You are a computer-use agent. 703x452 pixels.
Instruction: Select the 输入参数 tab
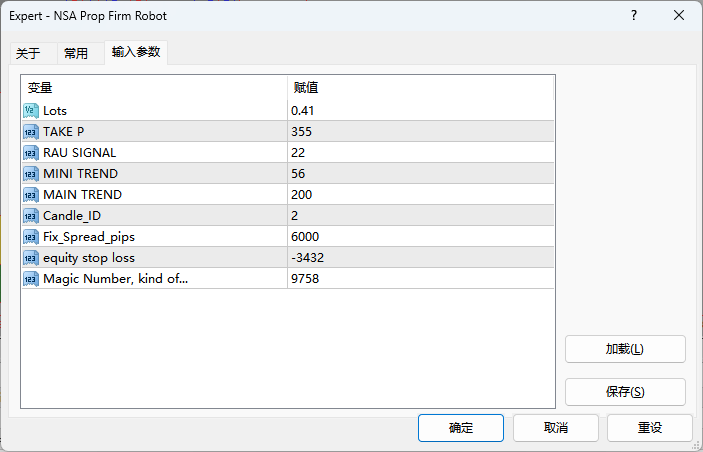click(x=135, y=52)
